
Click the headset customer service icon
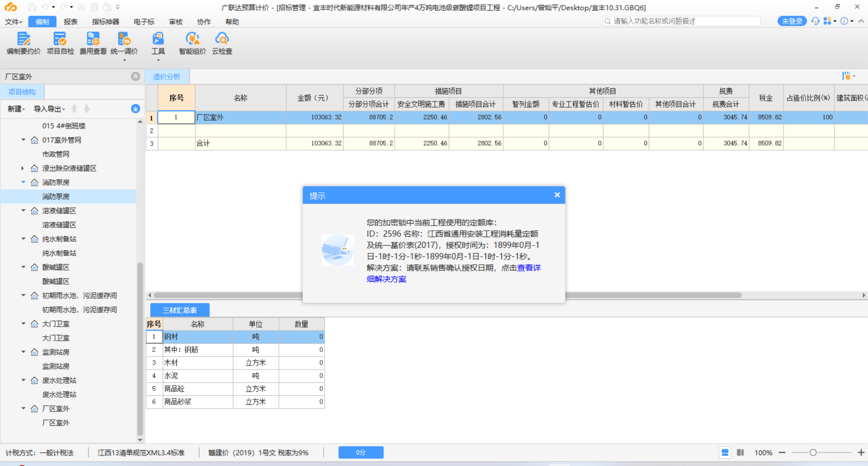click(x=815, y=21)
